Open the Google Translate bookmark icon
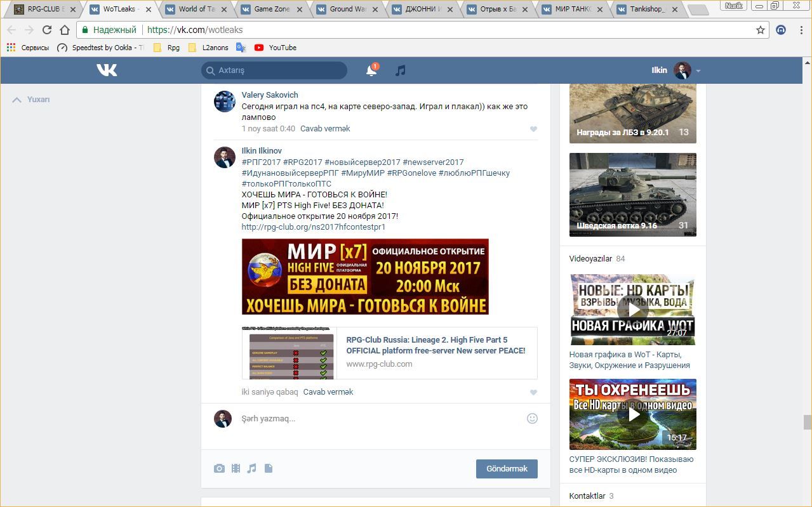The image size is (812, 507). click(x=241, y=48)
